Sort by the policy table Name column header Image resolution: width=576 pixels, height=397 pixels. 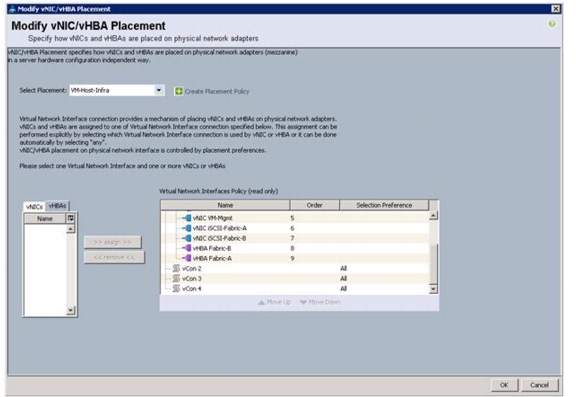(225, 205)
